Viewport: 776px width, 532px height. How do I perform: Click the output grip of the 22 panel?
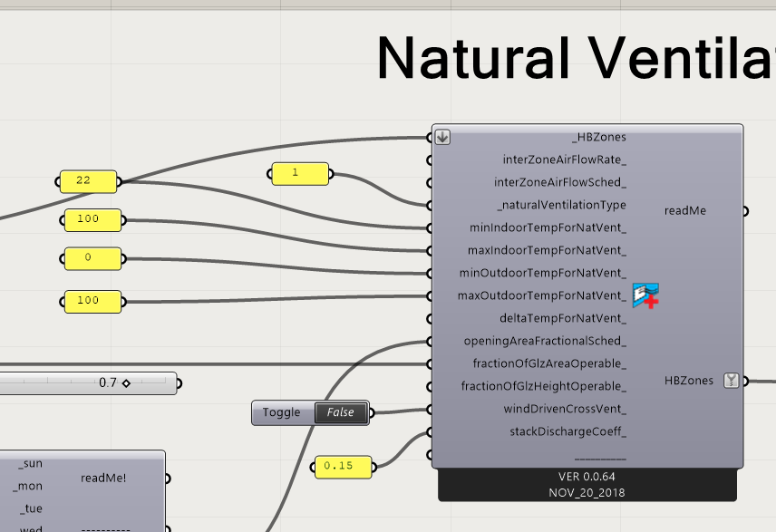[x=120, y=181]
